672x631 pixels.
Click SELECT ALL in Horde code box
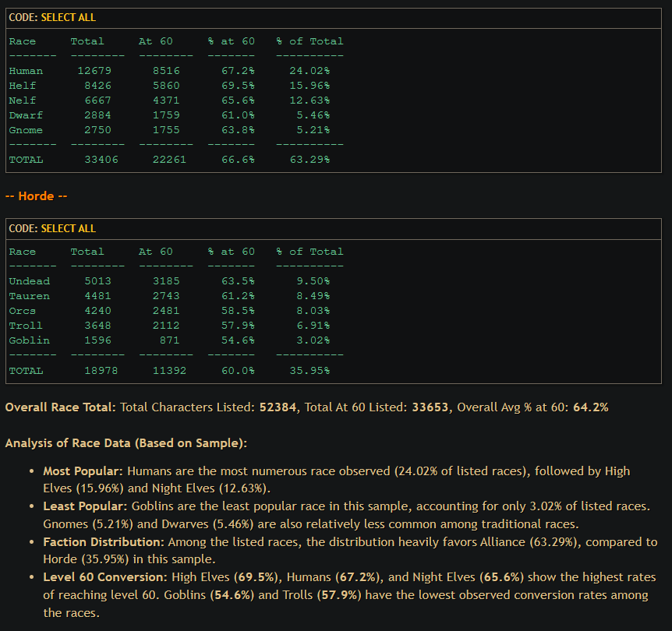(68, 228)
